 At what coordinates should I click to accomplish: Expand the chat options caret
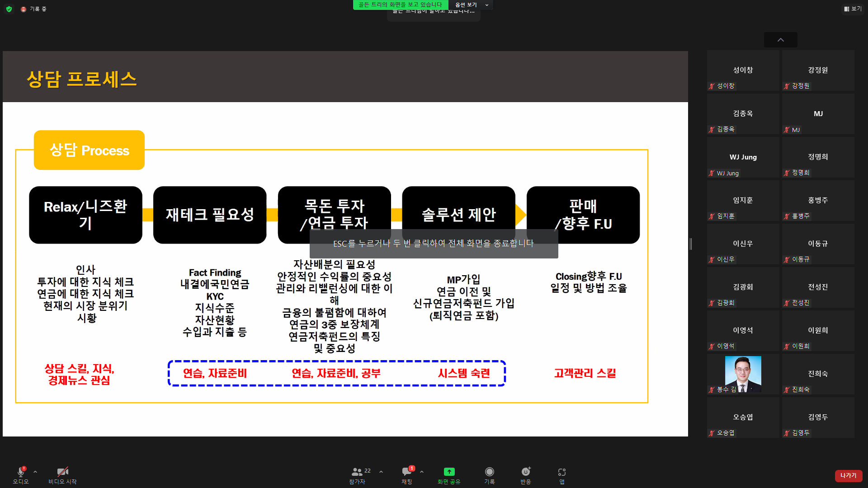pyautogui.click(x=422, y=472)
